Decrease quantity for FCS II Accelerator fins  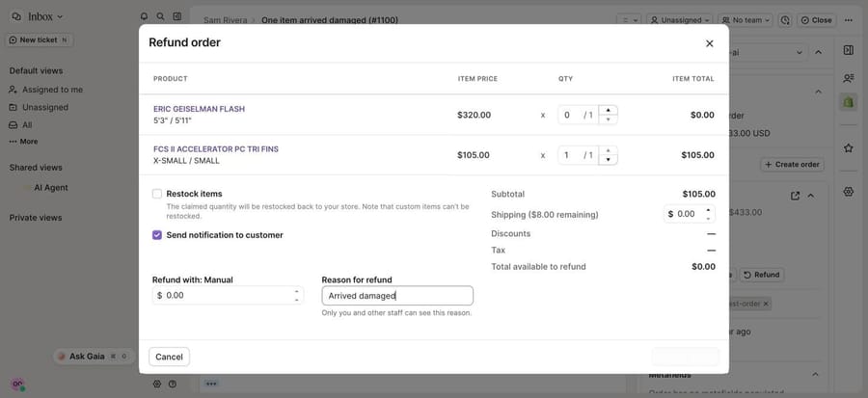tap(609, 160)
